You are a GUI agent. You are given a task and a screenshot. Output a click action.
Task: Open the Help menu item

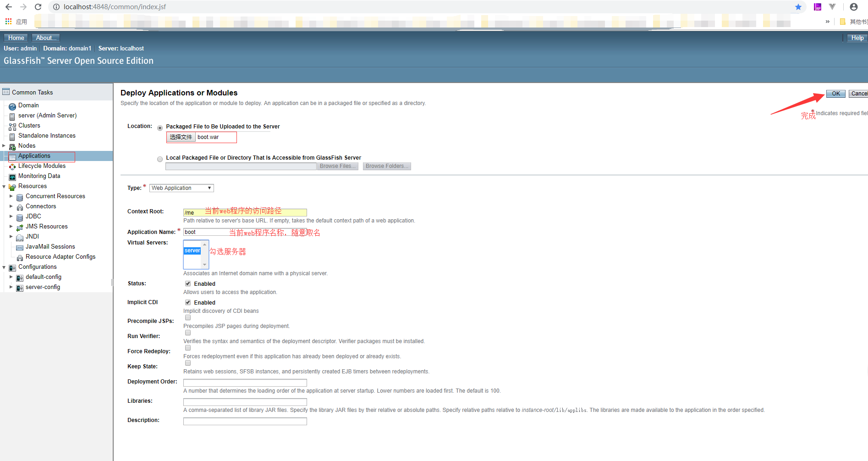click(x=857, y=38)
